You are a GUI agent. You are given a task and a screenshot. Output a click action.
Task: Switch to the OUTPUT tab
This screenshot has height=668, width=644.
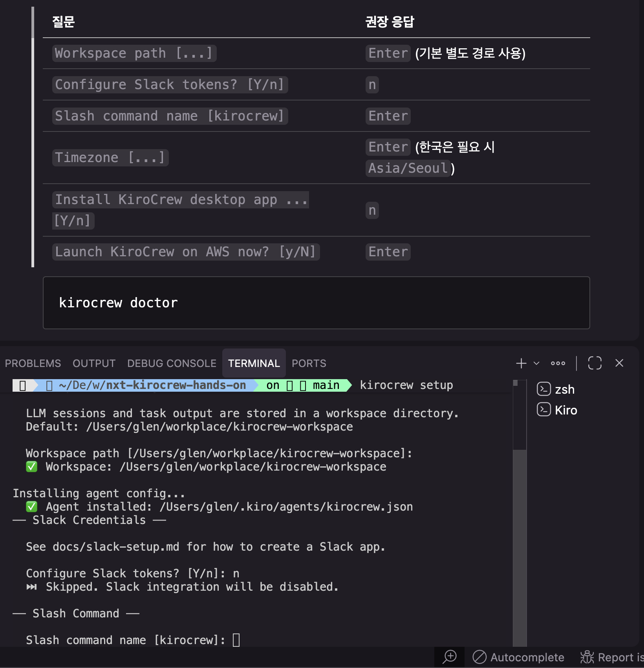point(94,363)
